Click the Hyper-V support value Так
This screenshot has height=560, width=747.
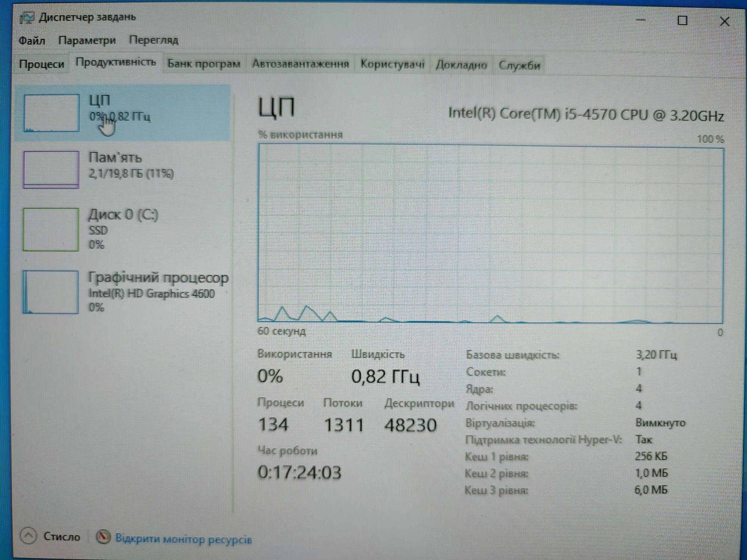644,439
